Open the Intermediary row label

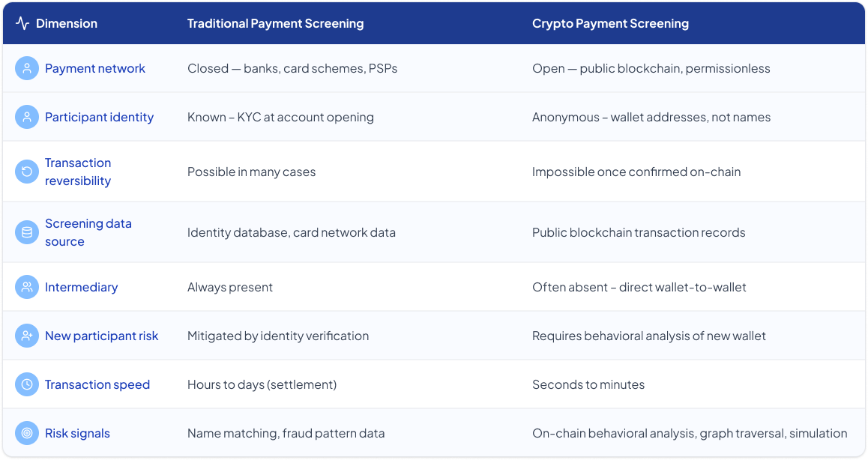[x=82, y=287]
